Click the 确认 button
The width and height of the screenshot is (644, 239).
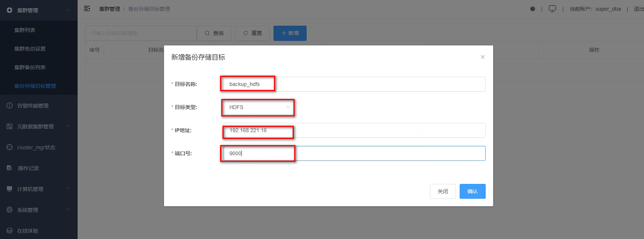pyautogui.click(x=472, y=191)
